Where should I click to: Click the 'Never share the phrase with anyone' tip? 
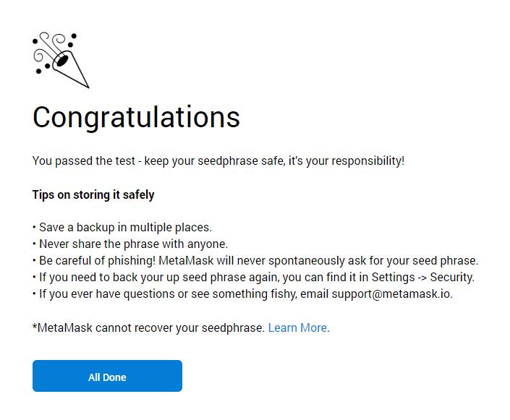pos(133,244)
